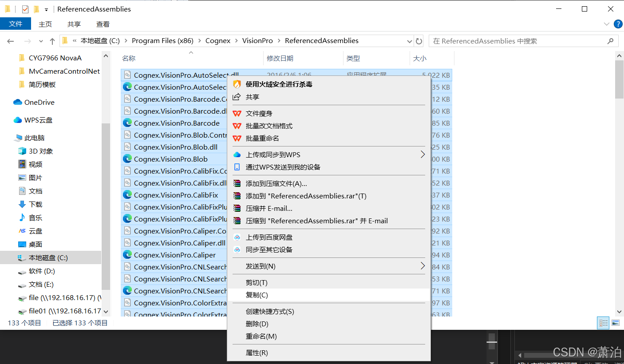Click the refresh button in address bar
Screen dimensions: 624x364
(419, 41)
